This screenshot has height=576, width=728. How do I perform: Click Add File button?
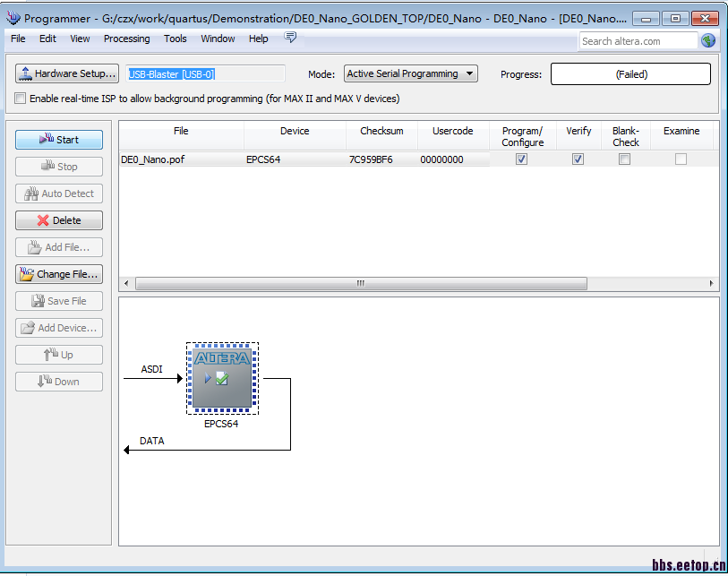click(59, 247)
